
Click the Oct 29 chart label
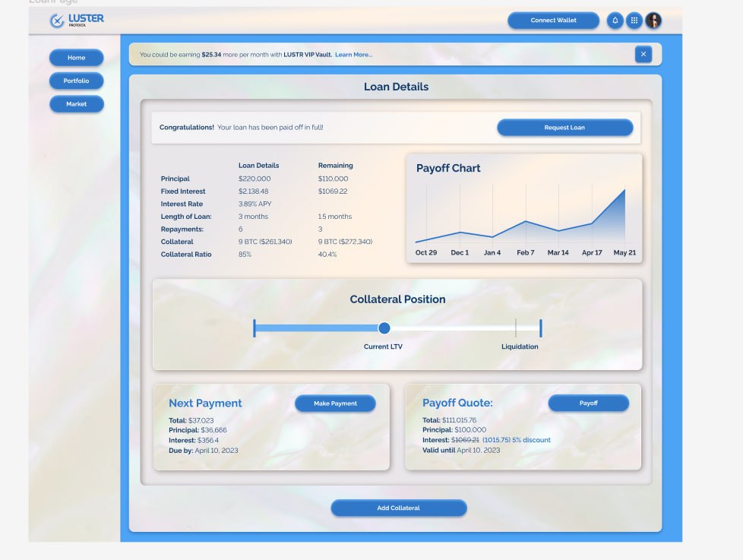[426, 252]
